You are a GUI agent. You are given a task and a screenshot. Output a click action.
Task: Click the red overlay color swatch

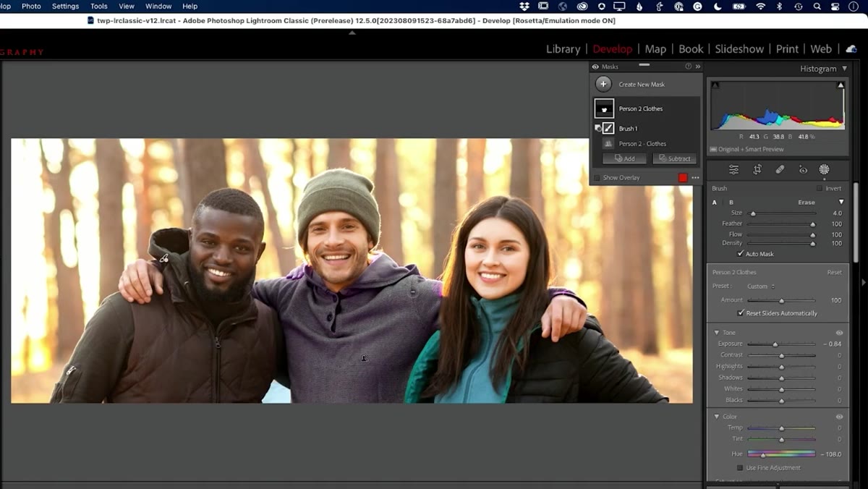coord(683,178)
